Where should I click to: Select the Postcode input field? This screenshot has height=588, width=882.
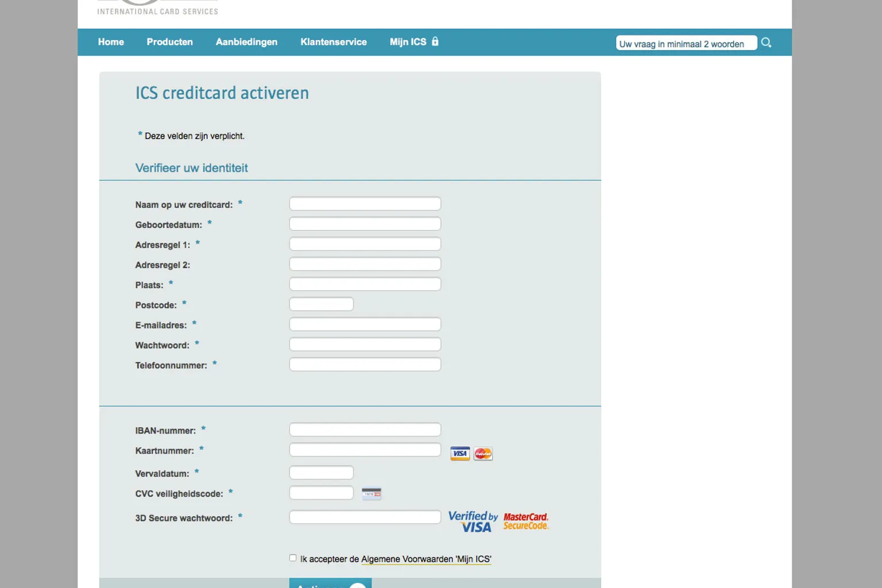click(x=321, y=304)
